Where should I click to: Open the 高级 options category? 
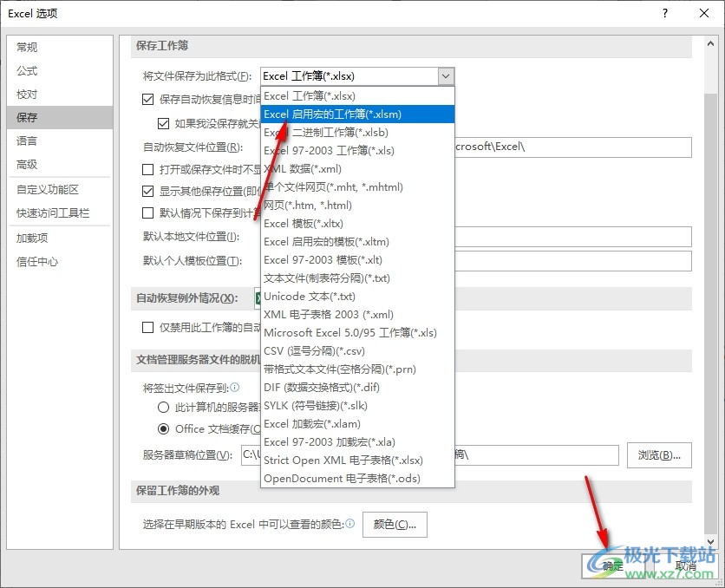(60, 164)
